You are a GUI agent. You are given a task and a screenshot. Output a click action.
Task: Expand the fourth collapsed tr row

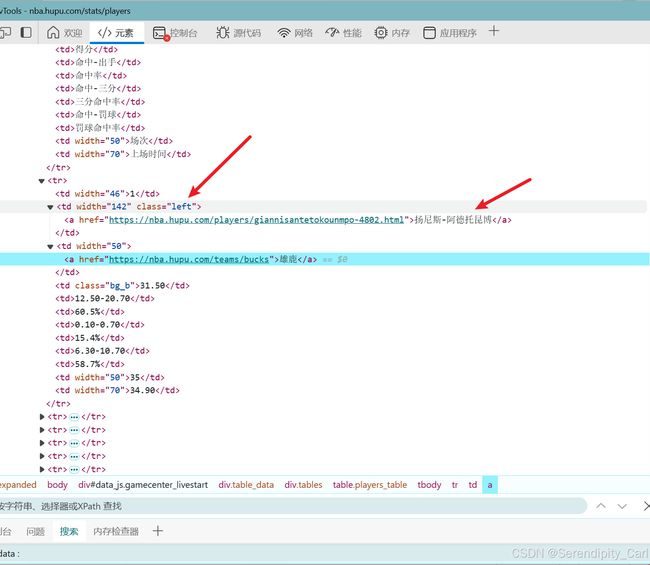(42, 456)
